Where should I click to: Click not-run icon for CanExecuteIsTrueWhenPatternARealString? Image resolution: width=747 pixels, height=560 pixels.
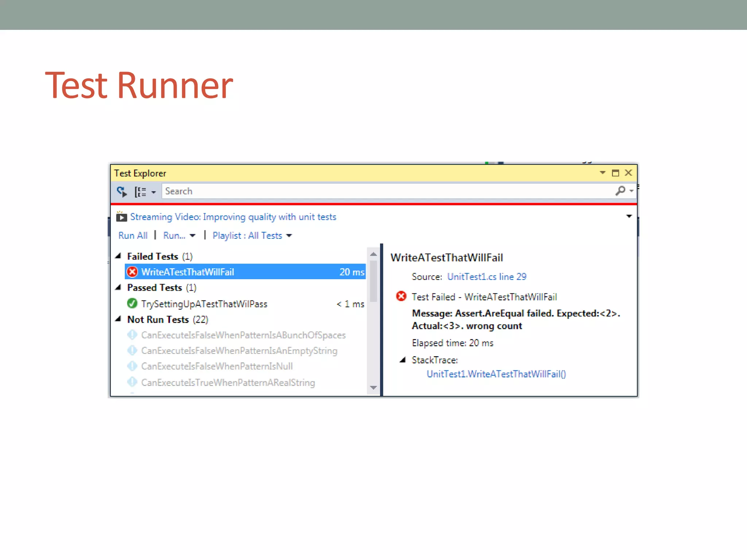tap(132, 382)
